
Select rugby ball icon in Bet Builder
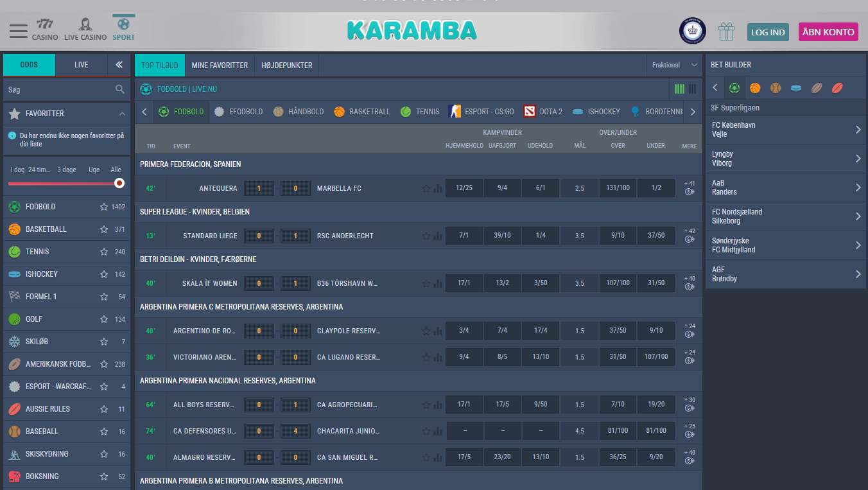[837, 88]
